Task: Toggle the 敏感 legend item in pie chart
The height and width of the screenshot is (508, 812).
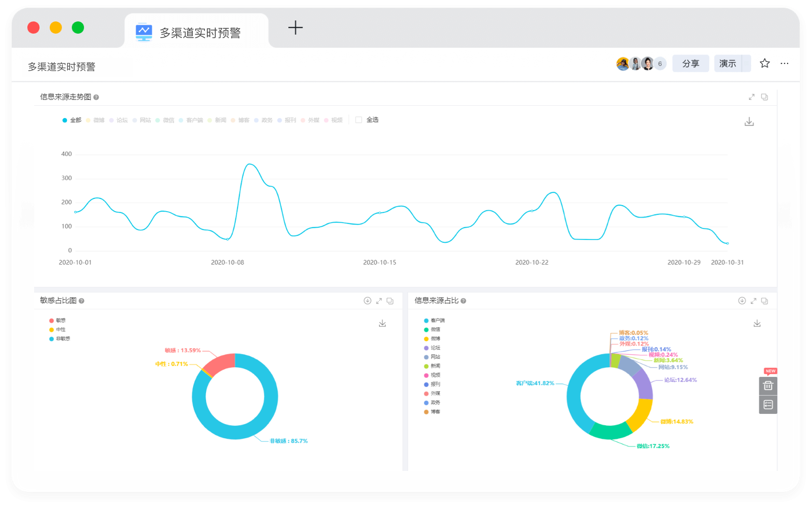Action: [x=58, y=320]
